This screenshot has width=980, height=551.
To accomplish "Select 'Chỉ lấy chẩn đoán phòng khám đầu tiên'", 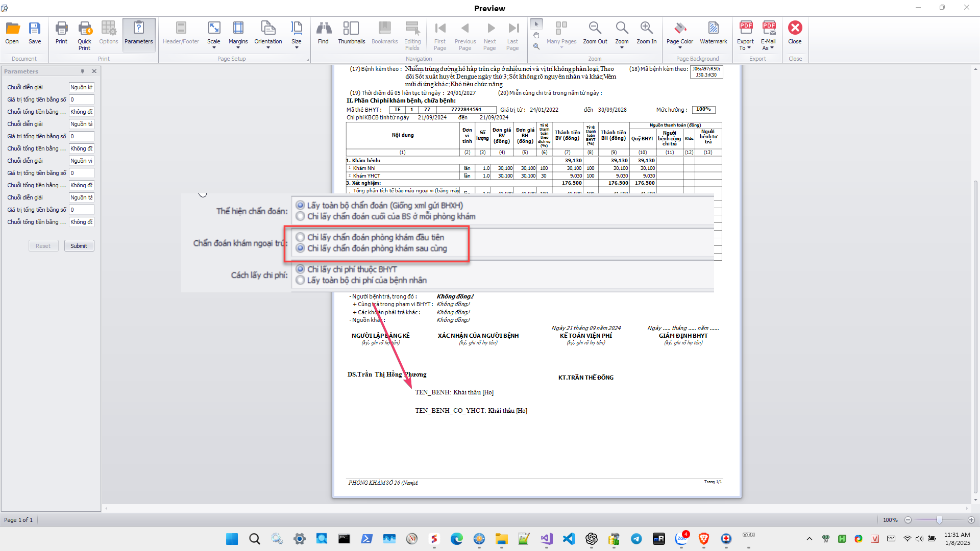I will (x=301, y=237).
